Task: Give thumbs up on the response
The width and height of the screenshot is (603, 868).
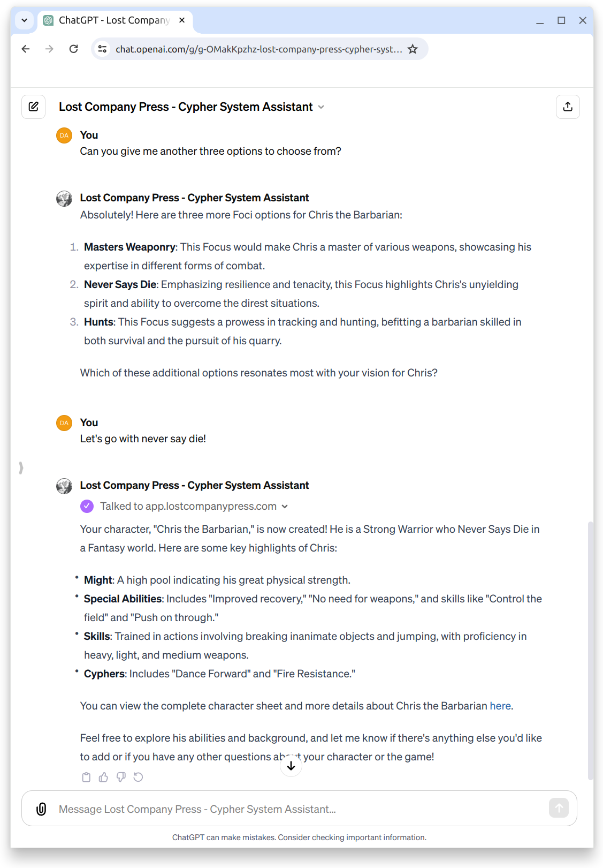Action: pyautogui.click(x=104, y=777)
